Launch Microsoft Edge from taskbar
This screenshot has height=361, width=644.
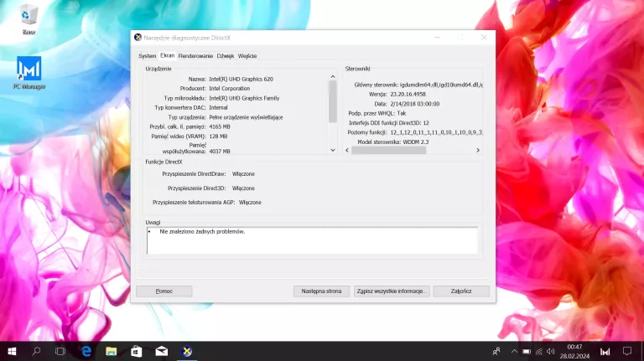pyautogui.click(x=86, y=352)
